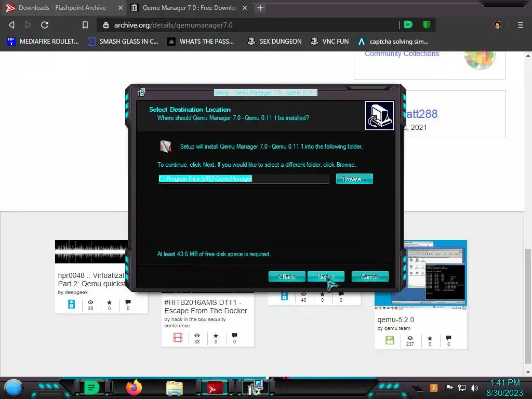Click Browse to choose destination folder
Viewport: 532px width, 399px height.
[x=354, y=179]
